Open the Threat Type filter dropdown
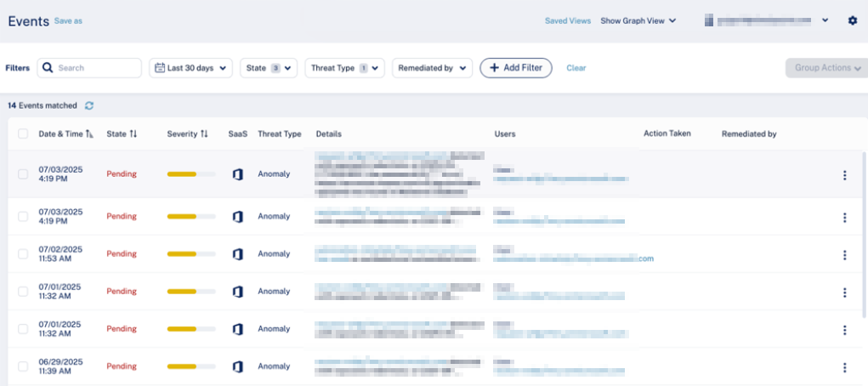Screen dimensions: 868x386 tap(344, 68)
